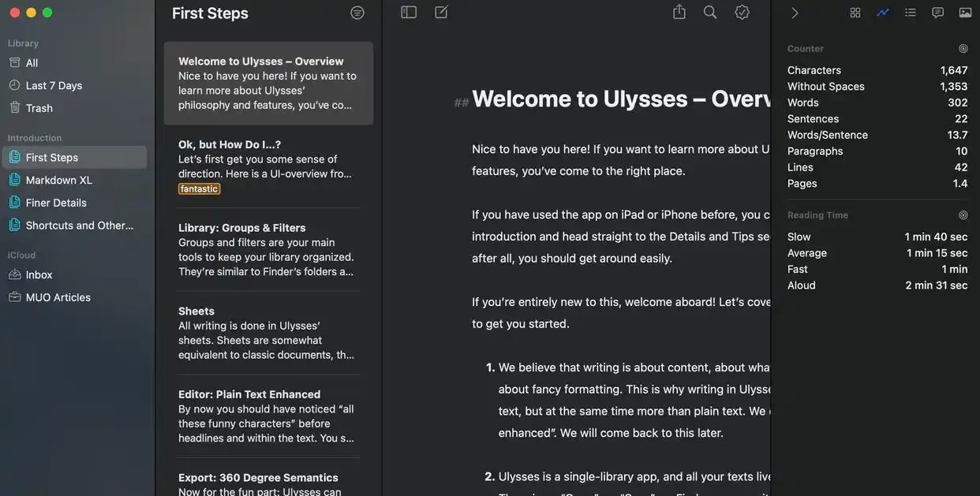The width and height of the screenshot is (980, 496).
Task: Select the Trash library item
Action: (39, 108)
